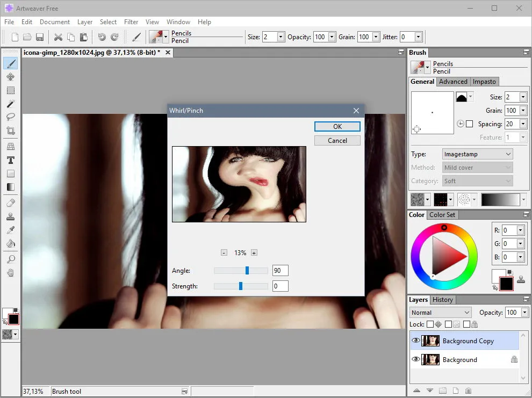
Task: Switch to the History tab
Action: pos(442,300)
